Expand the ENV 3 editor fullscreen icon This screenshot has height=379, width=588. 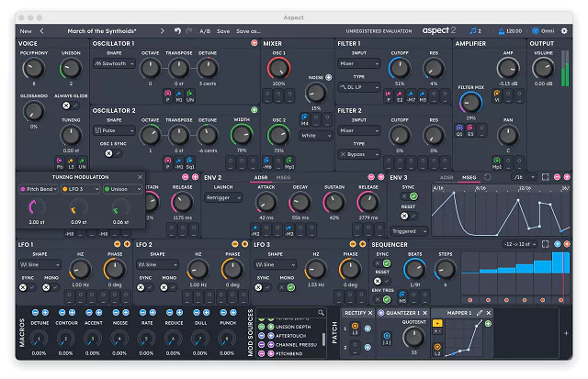pyautogui.click(x=545, y=177)
